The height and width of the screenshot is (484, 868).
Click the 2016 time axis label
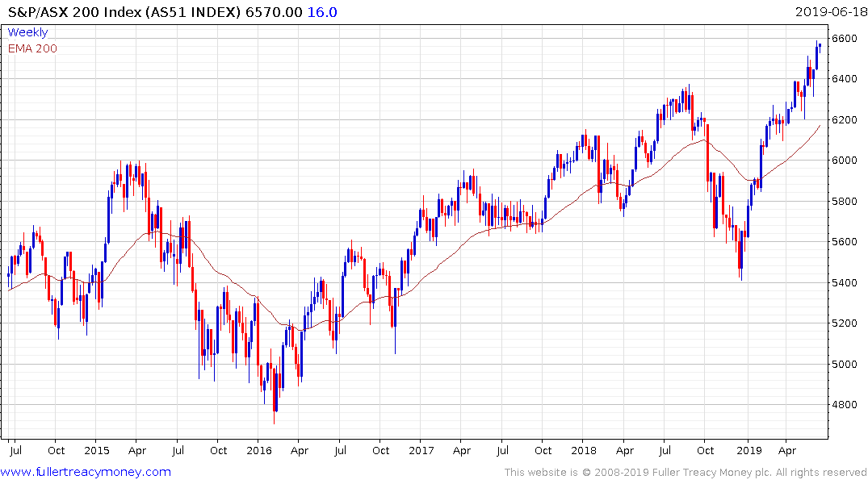coord(258,450)
